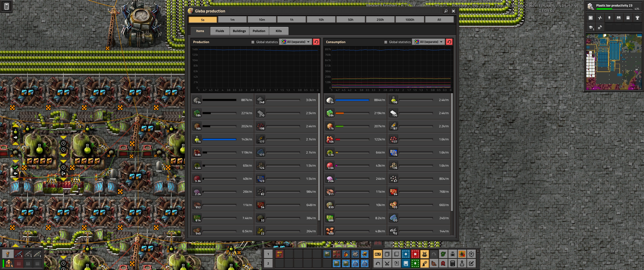Click the Plastic bar productivity progress bar
The image size is (644, 270).
coord(615,9)
